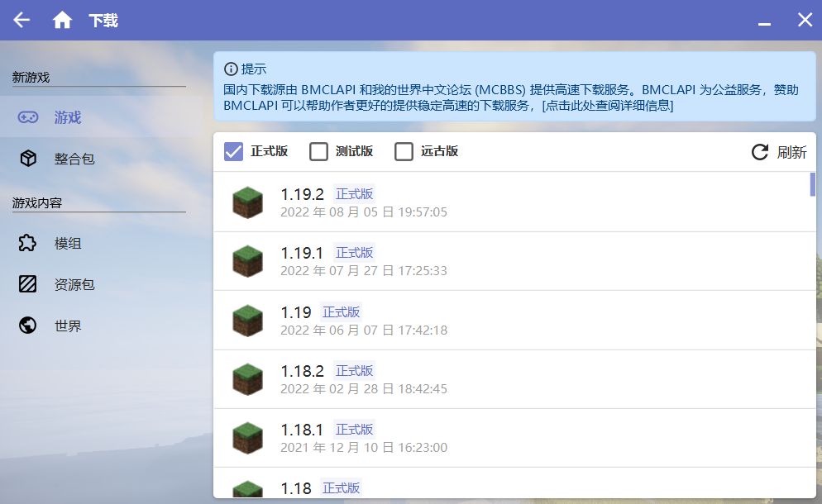Click the 刷新 button label
The width and height of the screenshot is (822, 504).
point(791,152)
